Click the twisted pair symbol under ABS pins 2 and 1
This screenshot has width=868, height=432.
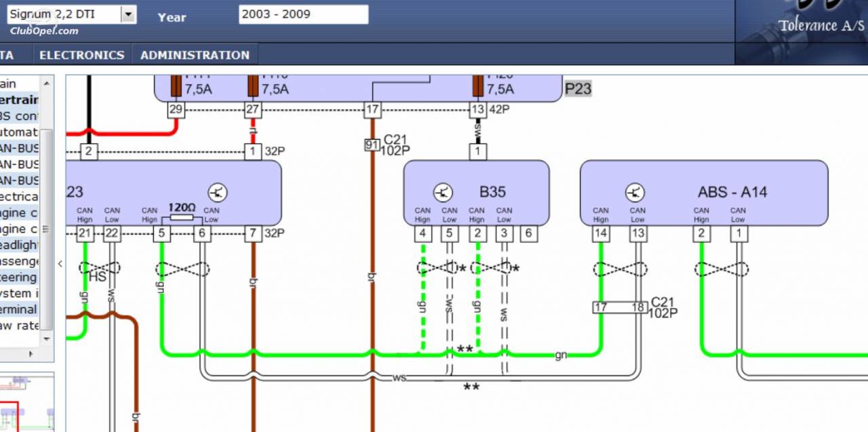click(x=722, y=269)
